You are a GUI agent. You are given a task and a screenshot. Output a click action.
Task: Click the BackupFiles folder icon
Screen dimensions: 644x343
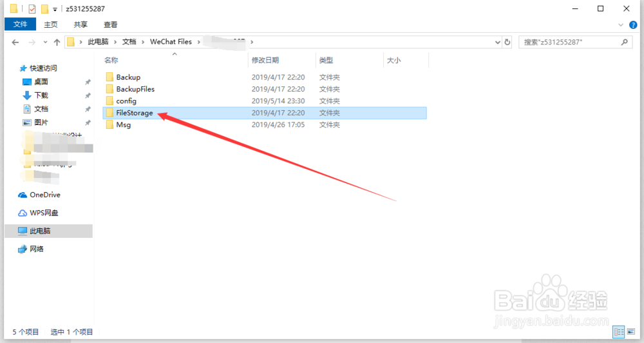point(109,89)
